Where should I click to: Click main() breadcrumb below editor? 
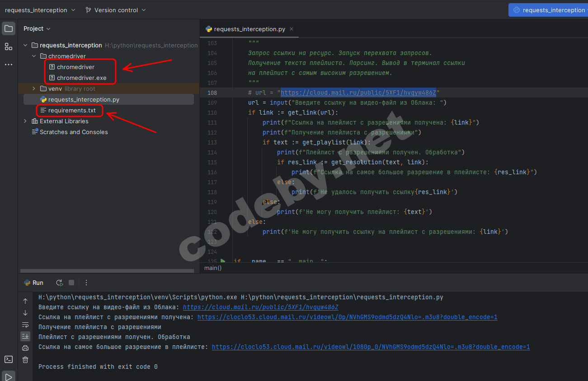(x=213, y=268)
